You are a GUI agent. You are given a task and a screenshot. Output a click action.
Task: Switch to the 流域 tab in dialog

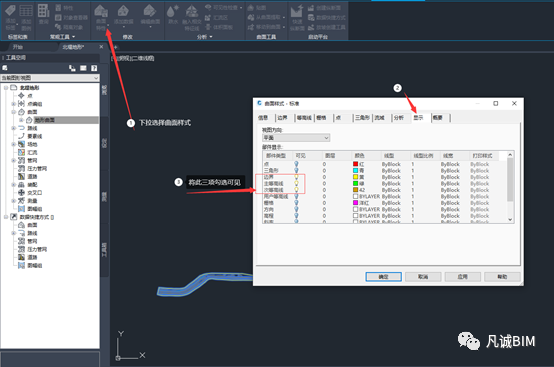tap(379, 118)
